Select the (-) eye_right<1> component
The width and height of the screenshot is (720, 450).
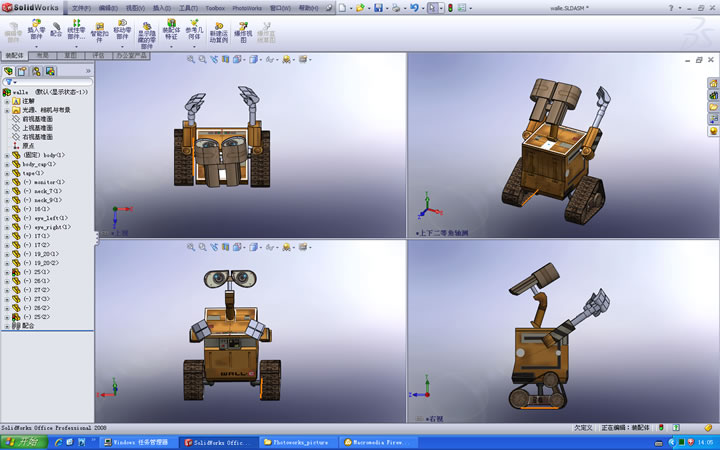click(x=47, y=227)
